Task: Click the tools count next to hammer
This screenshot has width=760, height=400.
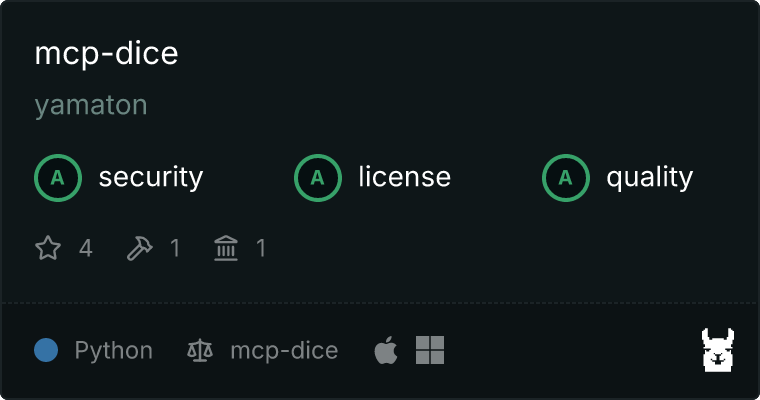Action: [175, 249]
